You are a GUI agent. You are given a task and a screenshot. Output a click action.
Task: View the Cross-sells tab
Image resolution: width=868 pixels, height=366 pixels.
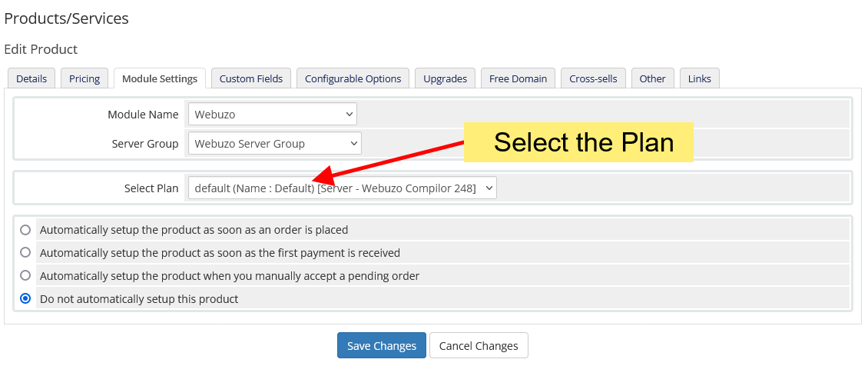593,78
